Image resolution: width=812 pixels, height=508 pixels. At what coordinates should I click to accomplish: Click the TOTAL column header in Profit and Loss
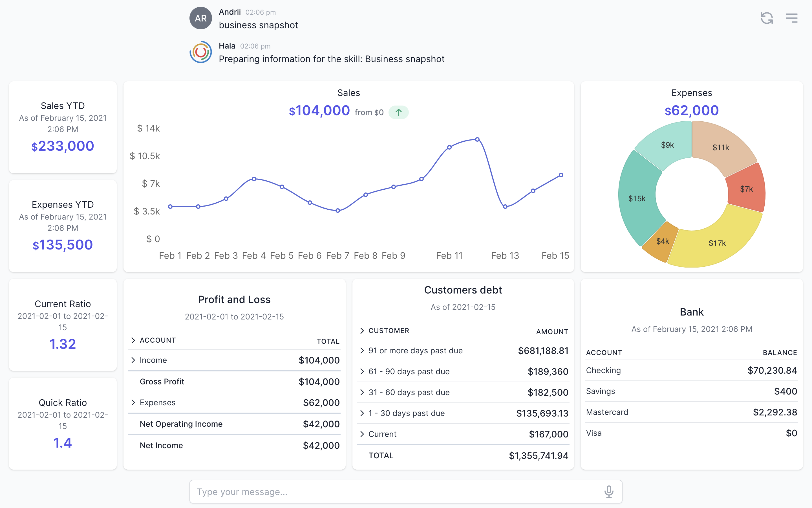(x=328, y=341)
